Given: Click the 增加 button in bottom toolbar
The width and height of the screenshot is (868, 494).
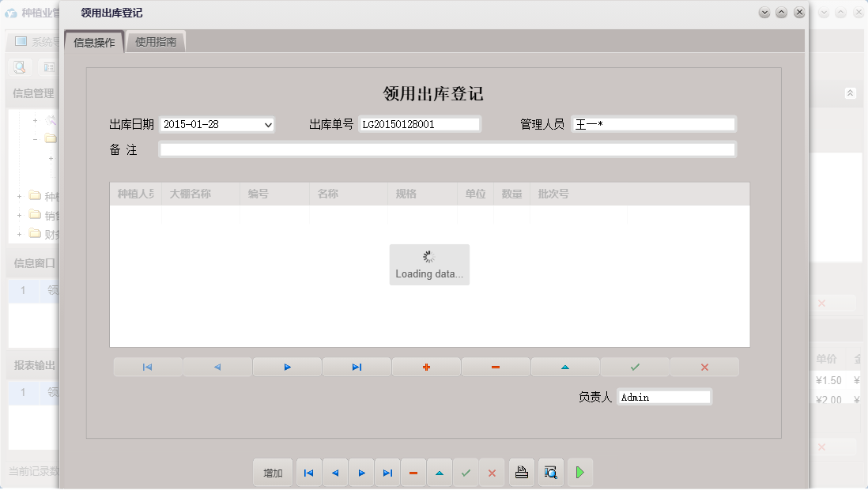Looking at the screenshot, I should pyautogui.click(x=273, y=472).
